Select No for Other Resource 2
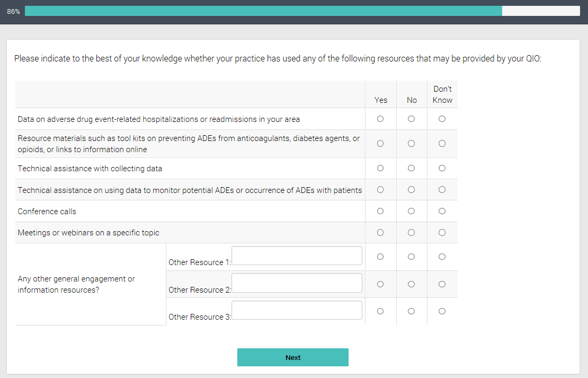 412,285
